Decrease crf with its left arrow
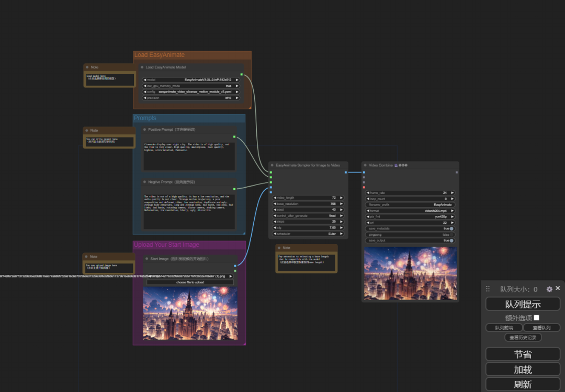Viewport: 565px width, 392px height. 368,223
